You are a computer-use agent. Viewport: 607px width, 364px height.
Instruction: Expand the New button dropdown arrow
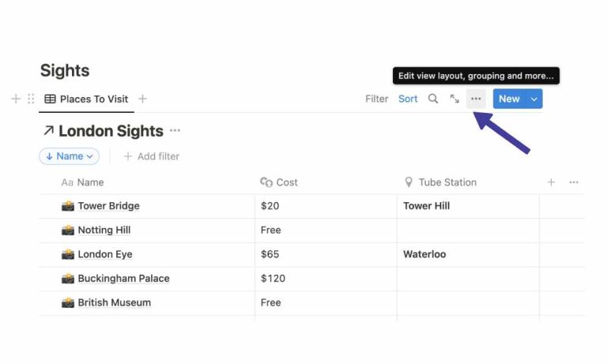(x=534, y=99)
